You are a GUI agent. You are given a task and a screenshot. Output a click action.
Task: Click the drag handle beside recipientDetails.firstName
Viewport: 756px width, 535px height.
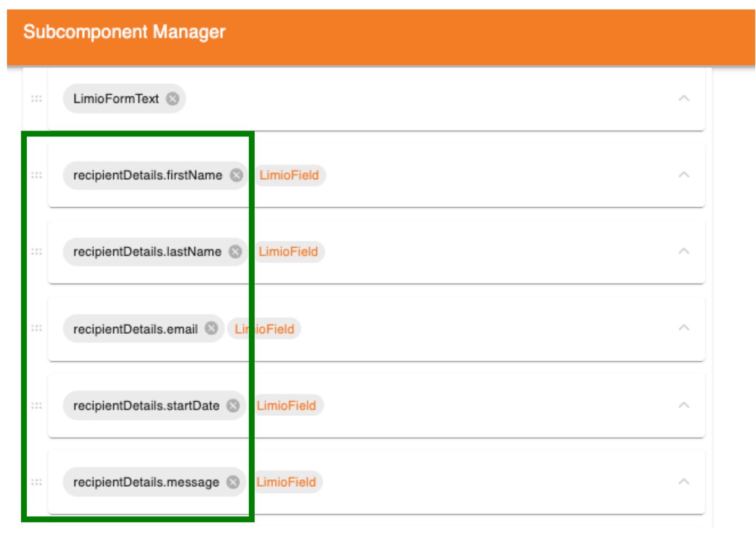point(37,175)
